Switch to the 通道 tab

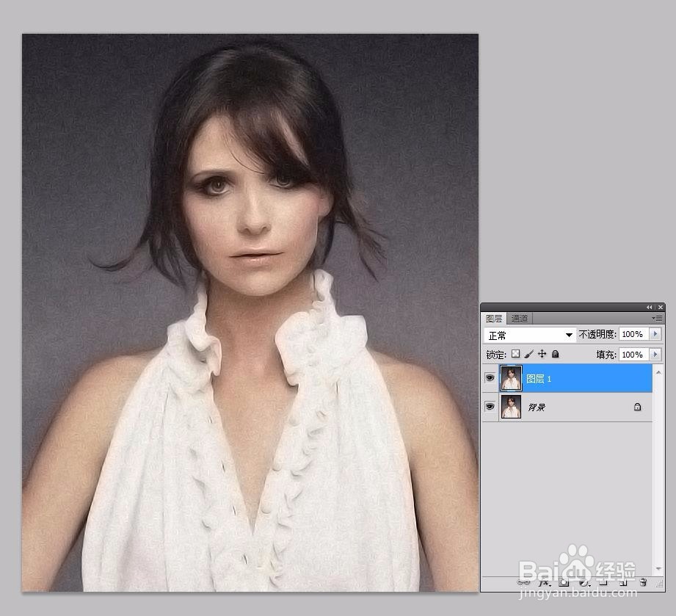click(520, 319)
